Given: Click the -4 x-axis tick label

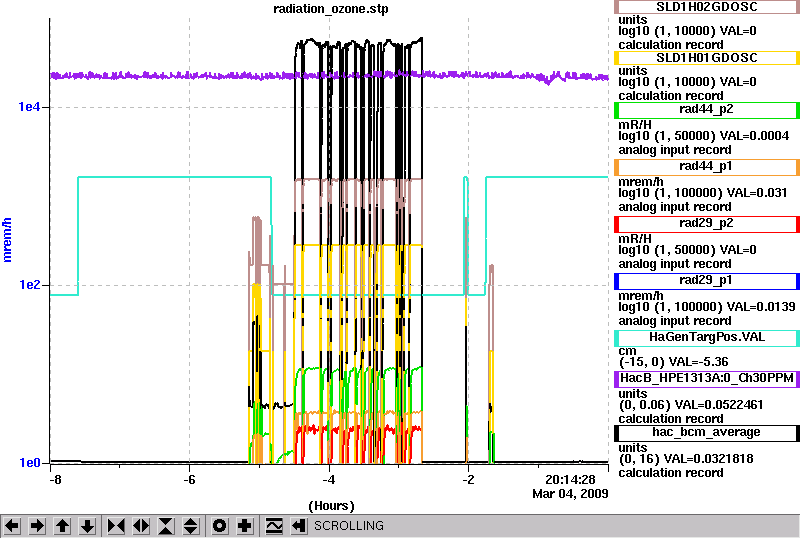Looking at the screenshot, I should point(329,480).
